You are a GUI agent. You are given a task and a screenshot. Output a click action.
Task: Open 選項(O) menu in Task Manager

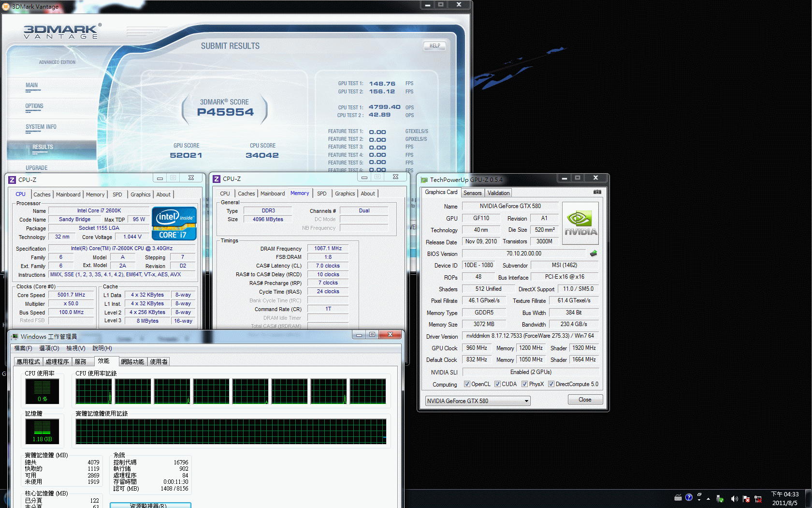49,348
